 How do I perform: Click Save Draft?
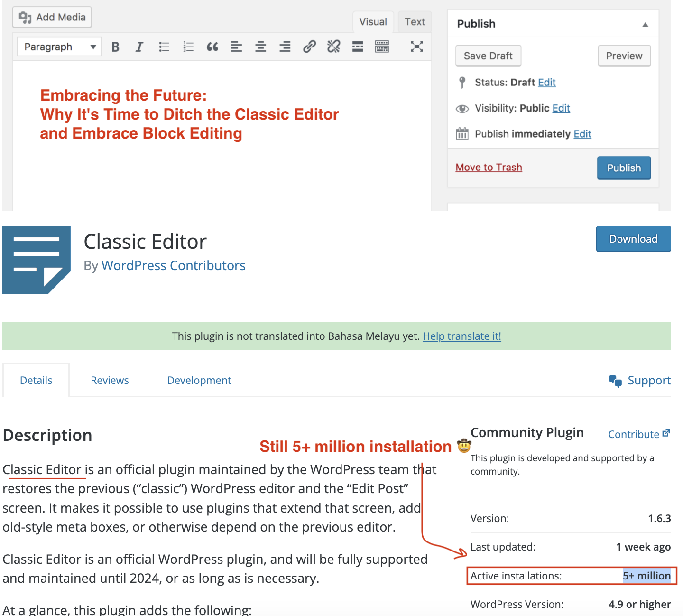point(488,56)
